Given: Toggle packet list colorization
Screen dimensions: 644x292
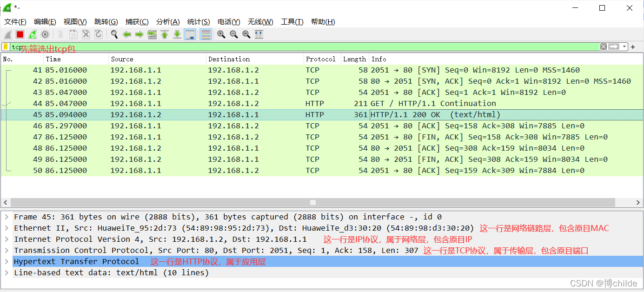Looking at the screenshot, I should point(206,34).
